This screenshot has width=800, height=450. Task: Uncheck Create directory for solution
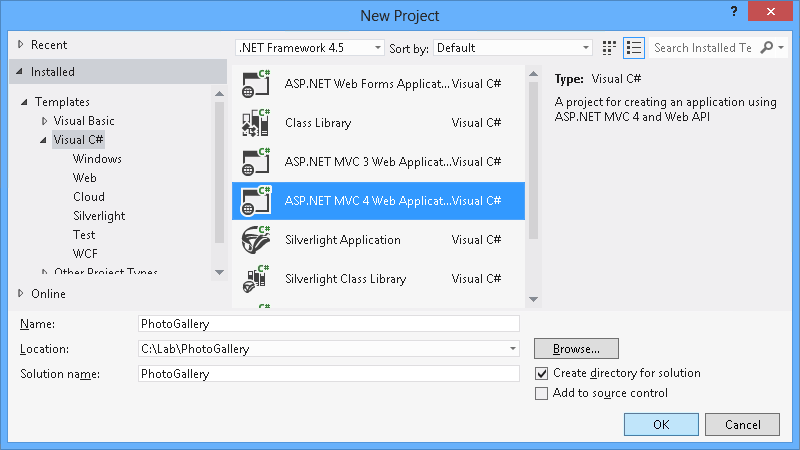pos(542,373)
